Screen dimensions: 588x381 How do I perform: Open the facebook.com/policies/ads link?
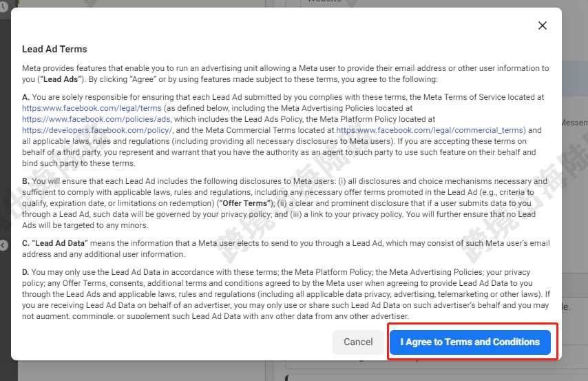[x=96, y=119]
